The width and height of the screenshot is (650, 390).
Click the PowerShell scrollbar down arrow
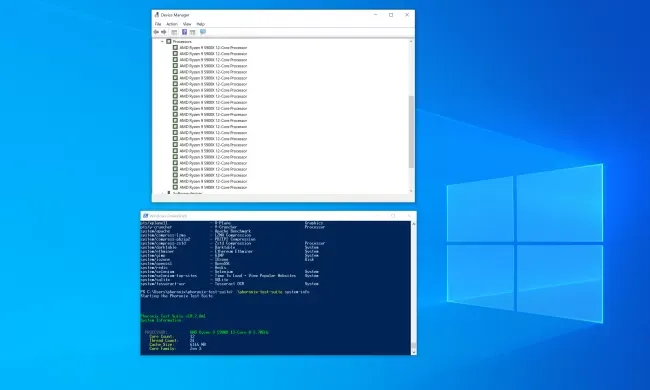[x=413, y=352]
